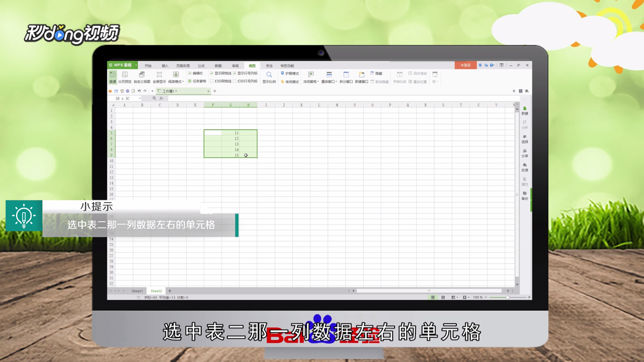Expand the 阅读模式 reading mode dropdown

pos(183,81)
